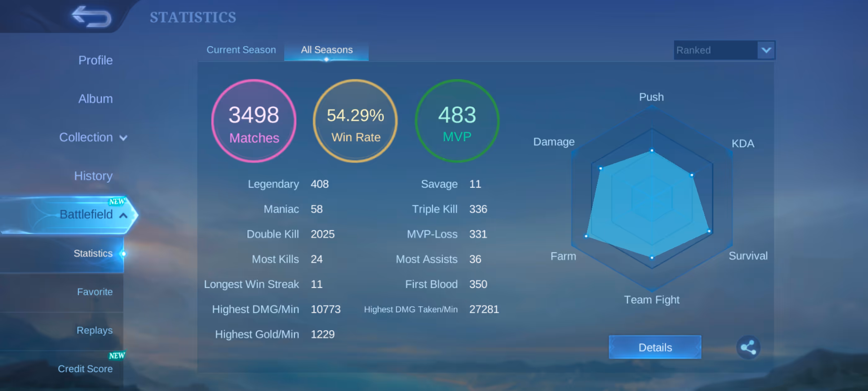Viewport: 868px width, 391px height.
Task: Select Statistics in the sidebar
Action: pos(93,253)
